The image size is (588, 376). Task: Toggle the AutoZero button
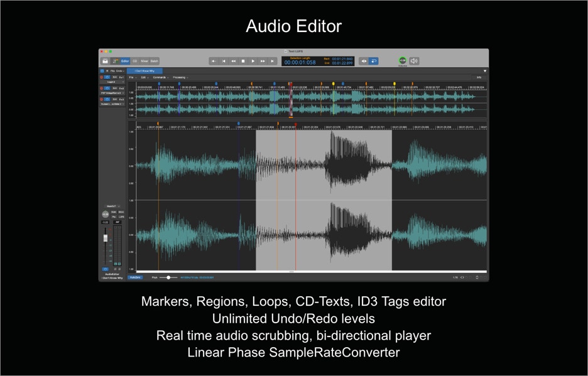pos(135,277)
